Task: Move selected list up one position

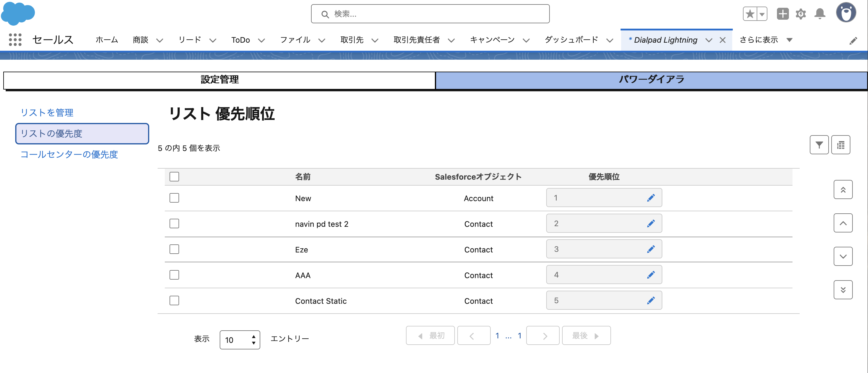Action: [843, 223]
